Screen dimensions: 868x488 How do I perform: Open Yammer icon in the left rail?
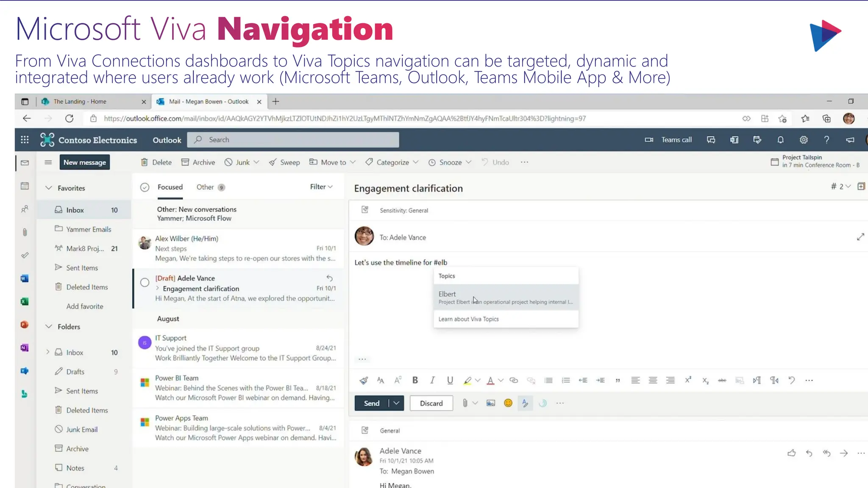tap(25, 371)
